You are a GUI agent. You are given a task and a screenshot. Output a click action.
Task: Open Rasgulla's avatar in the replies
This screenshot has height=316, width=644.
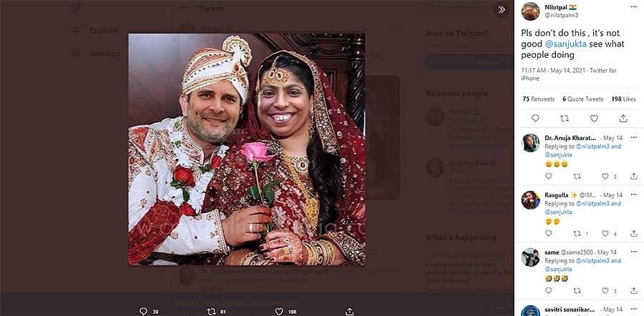pos(530,199)
